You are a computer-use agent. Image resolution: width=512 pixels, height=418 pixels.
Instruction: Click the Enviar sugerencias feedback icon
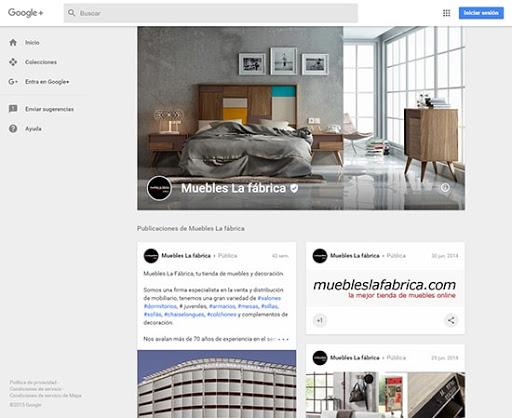point(13,109)
